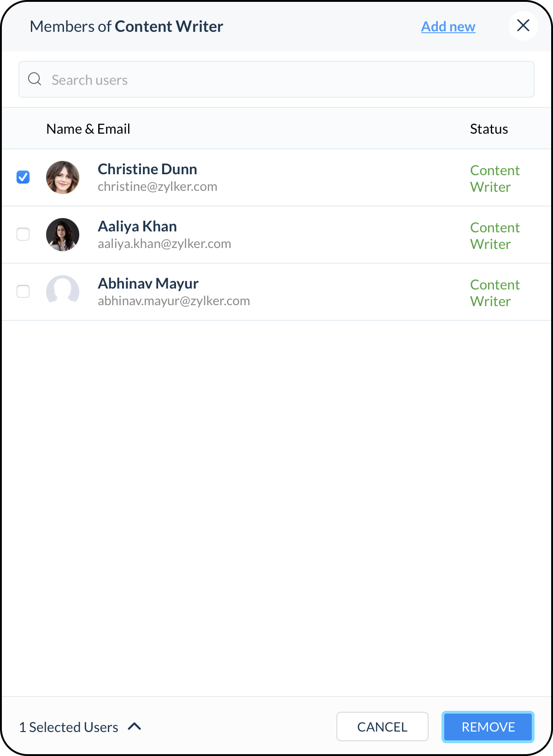Open Aaliya Khan's avatar picture
Screen dimensions: 553x756
coord(63,235)
